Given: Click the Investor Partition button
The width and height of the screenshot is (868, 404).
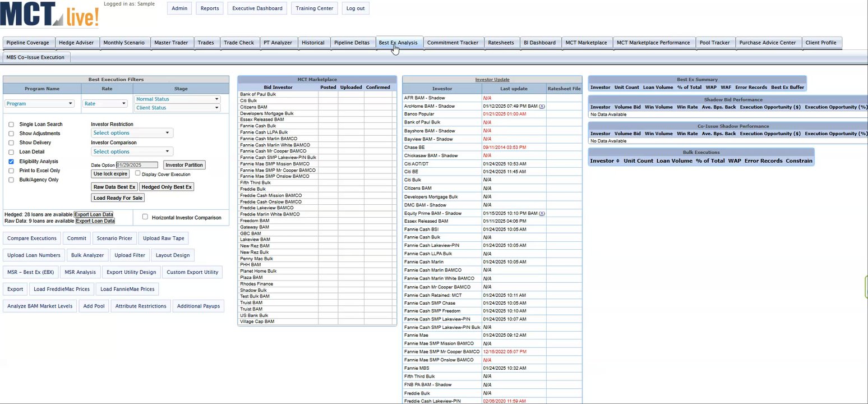Looking at the screenshot, I should pos(184,165).
